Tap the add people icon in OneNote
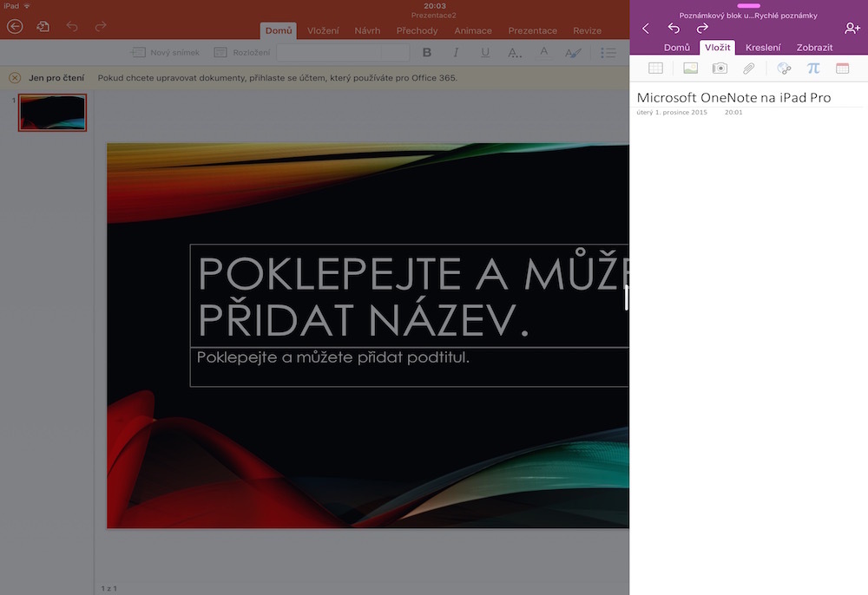 (x=852, y=29)
